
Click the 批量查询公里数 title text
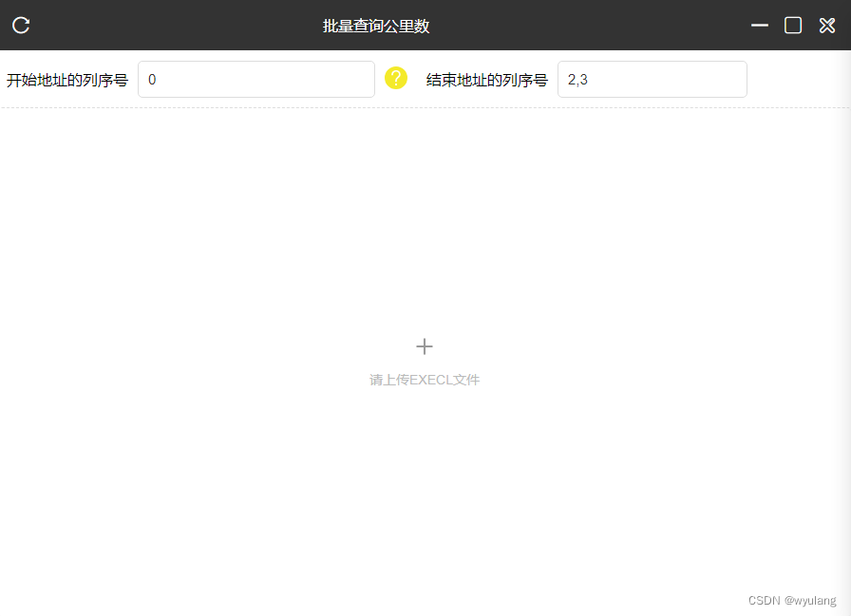(x=376, y=26)
